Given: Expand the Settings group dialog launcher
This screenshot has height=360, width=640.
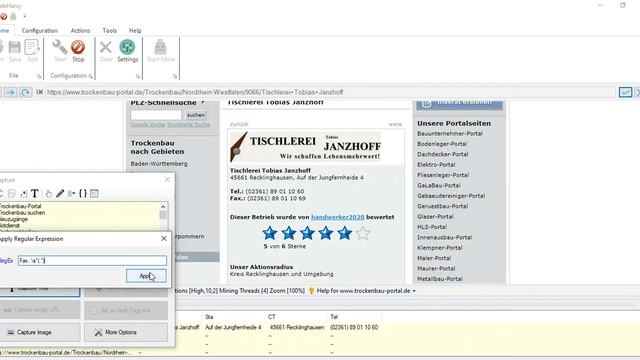Looking at the screenshot, I should [138, 76].
